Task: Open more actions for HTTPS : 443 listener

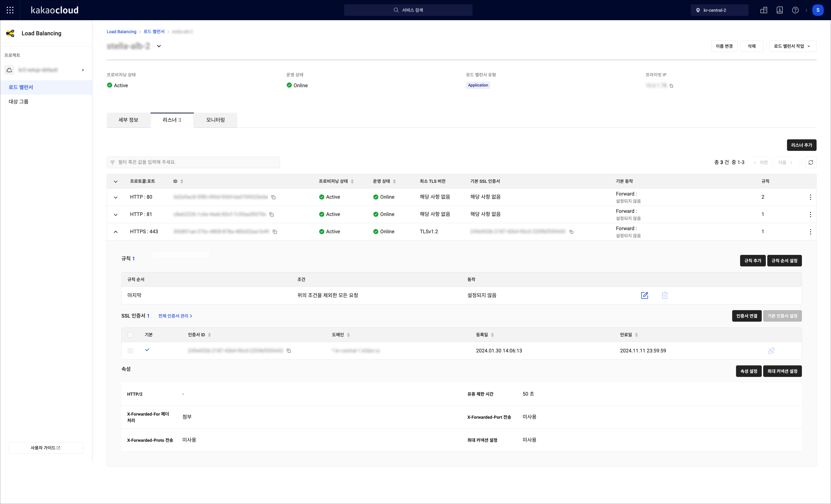Action: click(810, 232)
